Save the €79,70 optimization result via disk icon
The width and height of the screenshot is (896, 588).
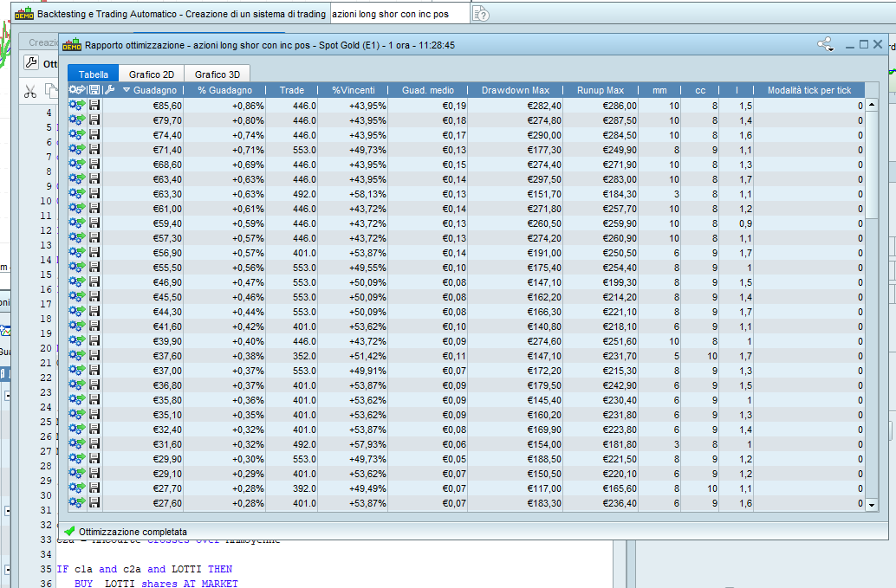point(94,120)
